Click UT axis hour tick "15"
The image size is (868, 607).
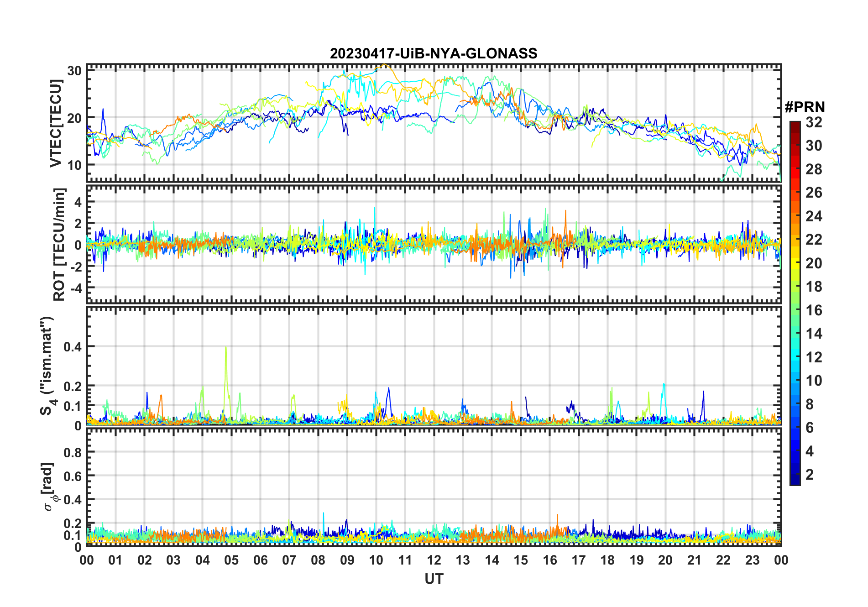(x=521, y=560)
